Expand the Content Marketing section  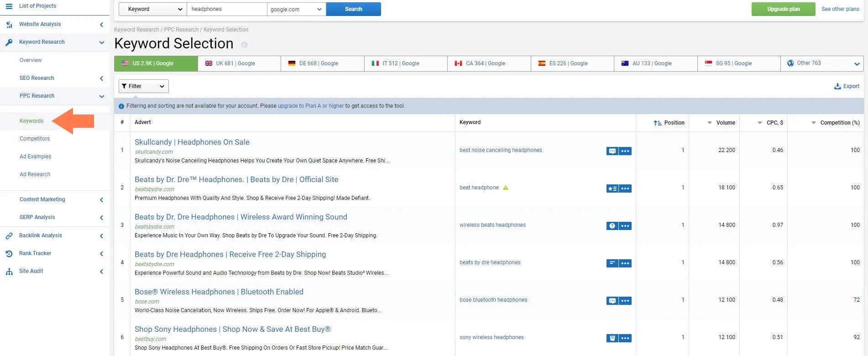[x=101, y=200]
